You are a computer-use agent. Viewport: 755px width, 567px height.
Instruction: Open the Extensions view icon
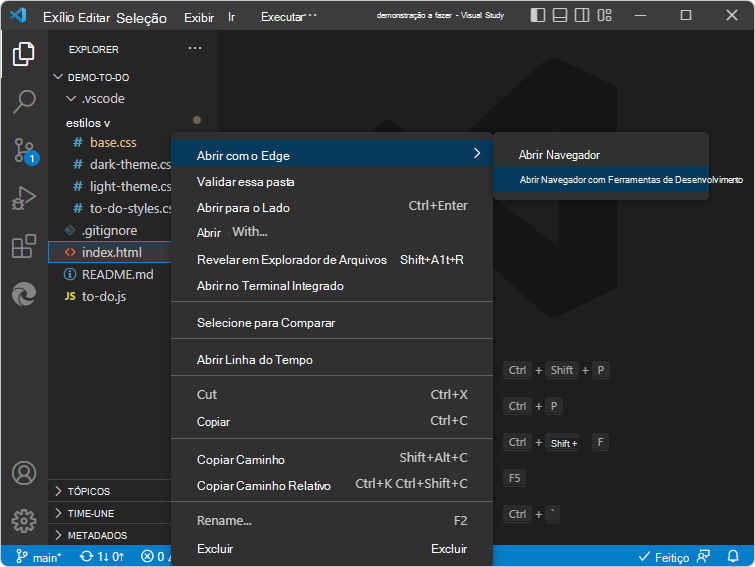(x=24, y=246)
